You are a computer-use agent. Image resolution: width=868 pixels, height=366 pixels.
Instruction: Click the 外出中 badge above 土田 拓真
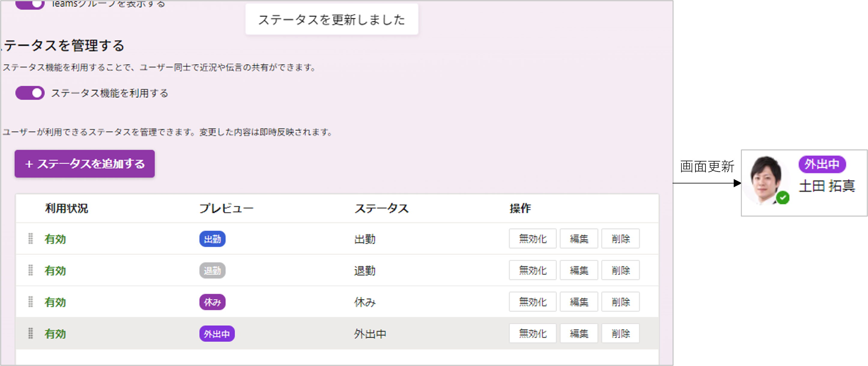(822, 164)
